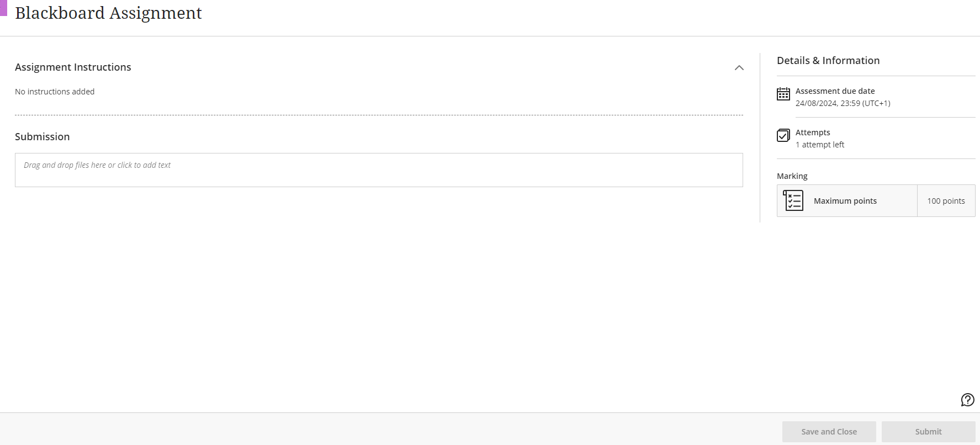The height and width of the screenshot is (445, 980).
Task: Collapse the Assignment Instructions section
Action: (x=739, y=68)
